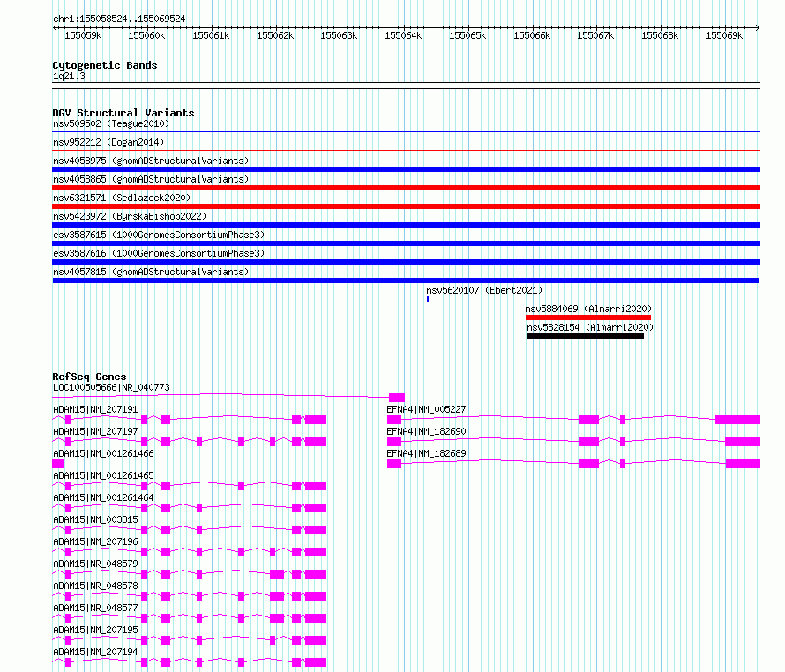Open ADAM15|NM_207194 transcript label
The height and width of the screenshot is (672, 785).
[x=95, y=652]
